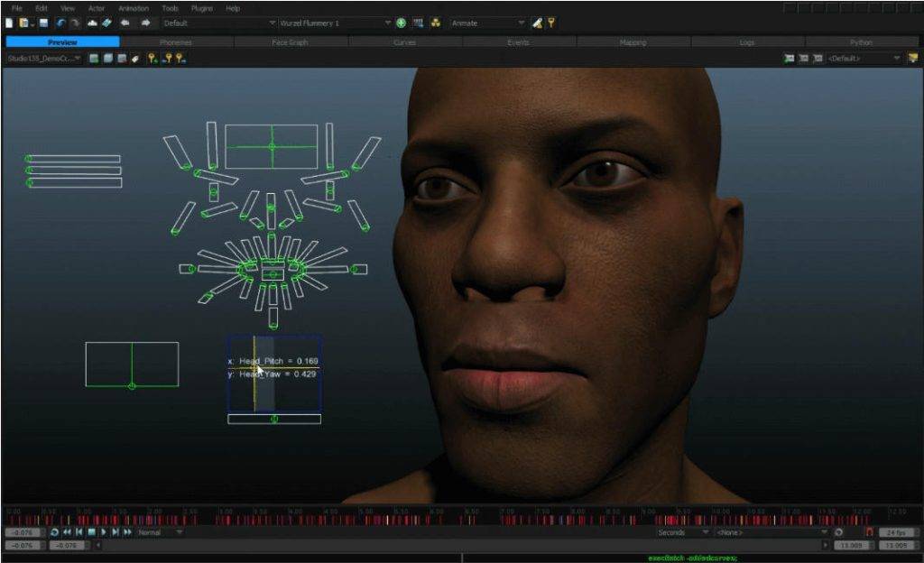
Task: Switch to the Python tab
Action: [861, 42]
